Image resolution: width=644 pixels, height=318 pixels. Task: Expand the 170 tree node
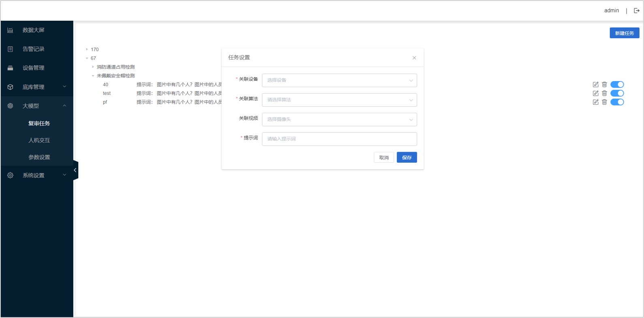click(x=87, y=49)
